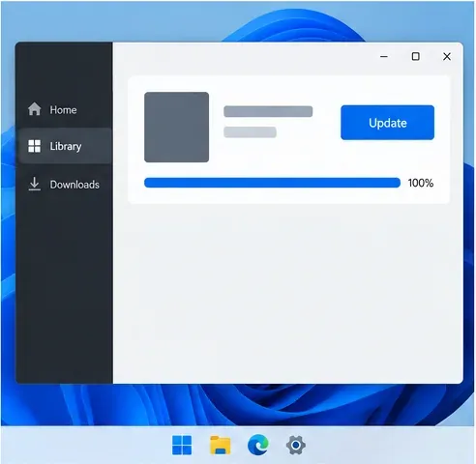476x464 pixels.
Task: Click the shorter subtitle placeholder bar
Action: (250, 132)
